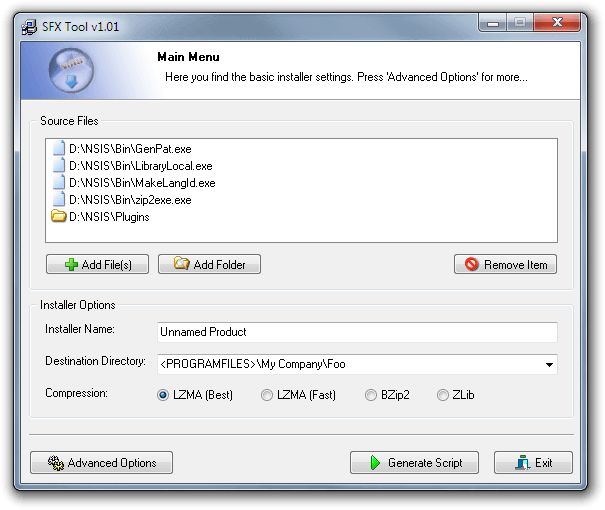Switch compression to BZip2
Image resolution: width=605 pixels, height=510 pixels.
[x=371, y=395]
